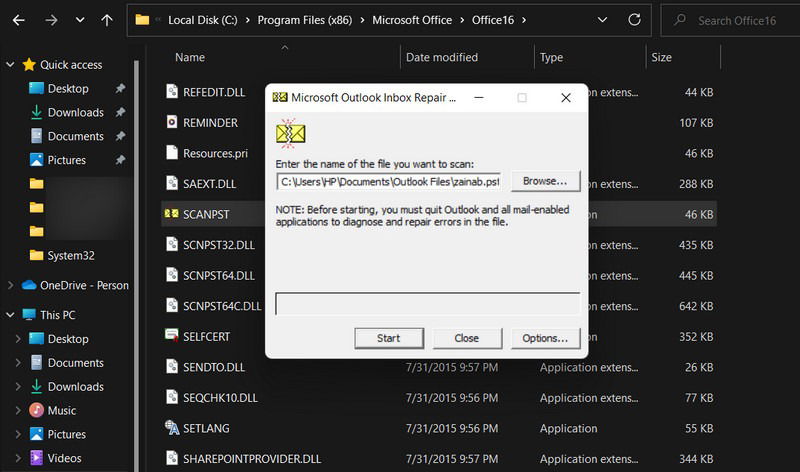Viewport: 800px width, 472px height.
Task: Select the SENDTO.DLL file icon
Action: tap(172, 367)
